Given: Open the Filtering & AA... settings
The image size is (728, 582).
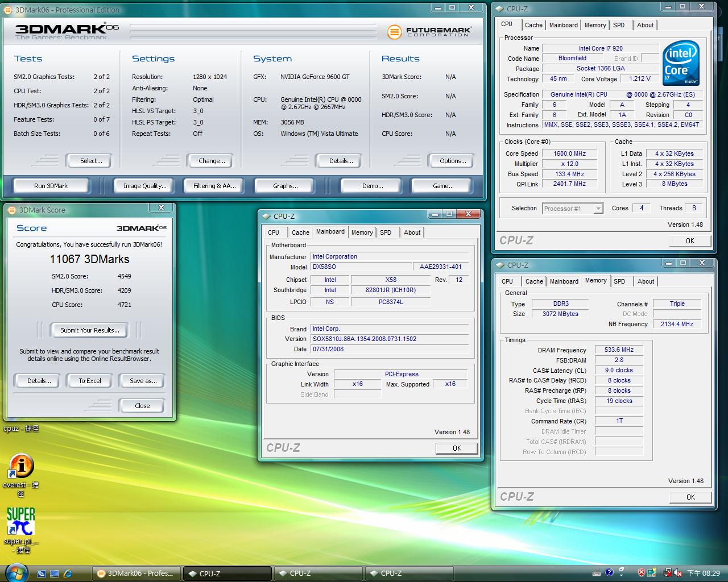Looking at the screenshot, I should pos(214,186).
